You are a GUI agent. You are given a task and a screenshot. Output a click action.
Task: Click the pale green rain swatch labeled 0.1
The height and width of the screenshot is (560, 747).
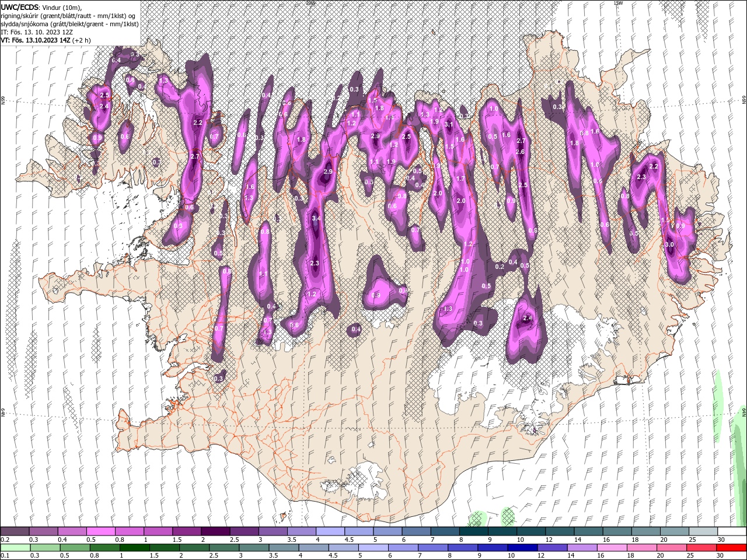pos(15,547)
